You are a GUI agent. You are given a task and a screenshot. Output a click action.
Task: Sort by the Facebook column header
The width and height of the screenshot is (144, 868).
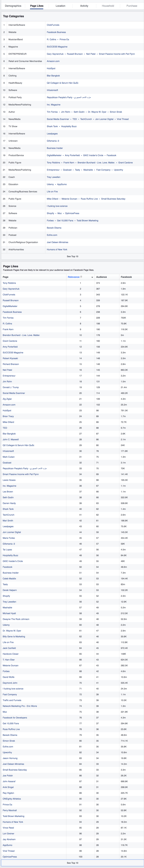tap(126, 277)
